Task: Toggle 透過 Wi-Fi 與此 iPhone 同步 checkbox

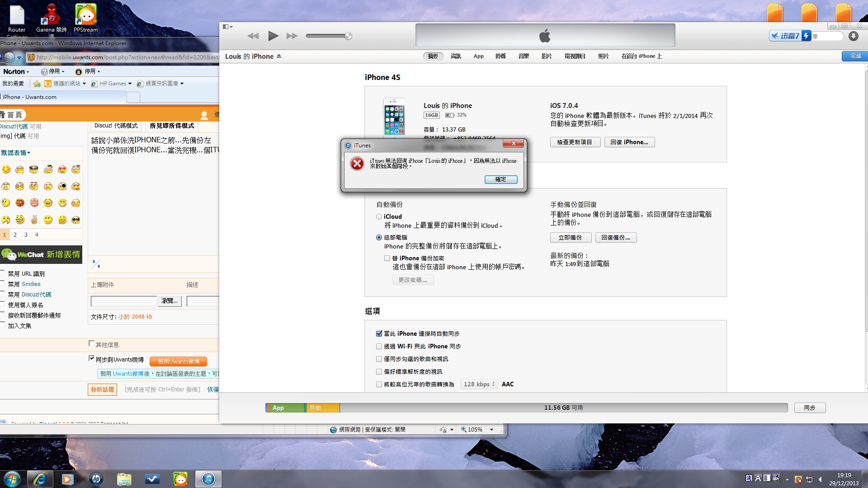Action: pyautogui.click(x=379, y=347)
